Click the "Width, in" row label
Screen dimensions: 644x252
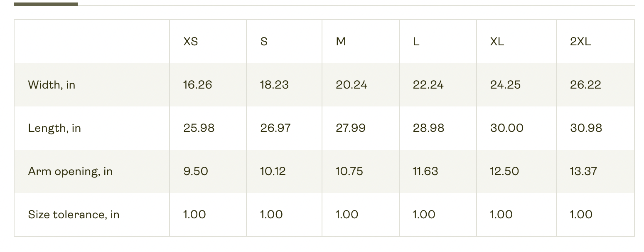coord(52,85)
